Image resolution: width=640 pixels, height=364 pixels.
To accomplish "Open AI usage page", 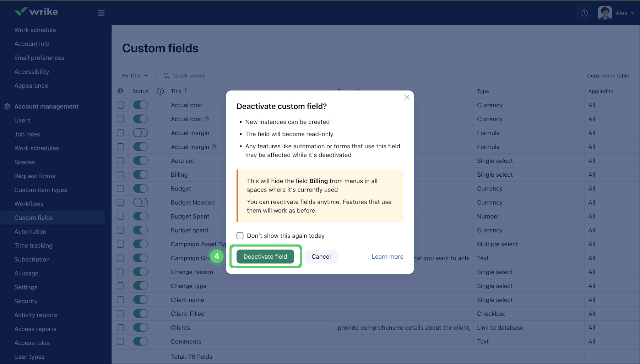I will [x=26, y=273].
